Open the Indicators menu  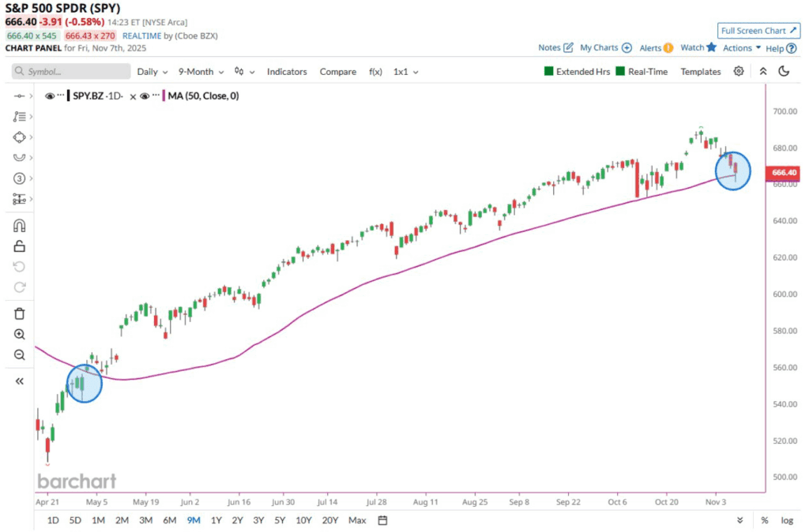point(287,72)
